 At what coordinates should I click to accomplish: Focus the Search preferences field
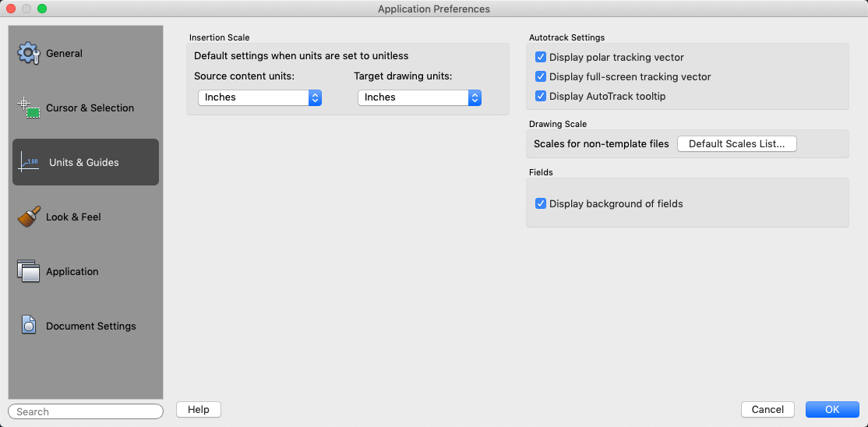86,411
